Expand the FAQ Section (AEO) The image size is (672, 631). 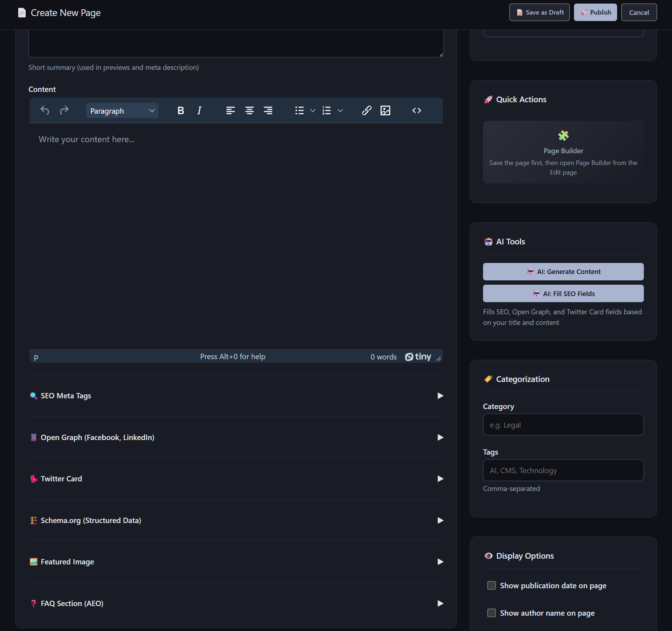click(x=236, y=603)
